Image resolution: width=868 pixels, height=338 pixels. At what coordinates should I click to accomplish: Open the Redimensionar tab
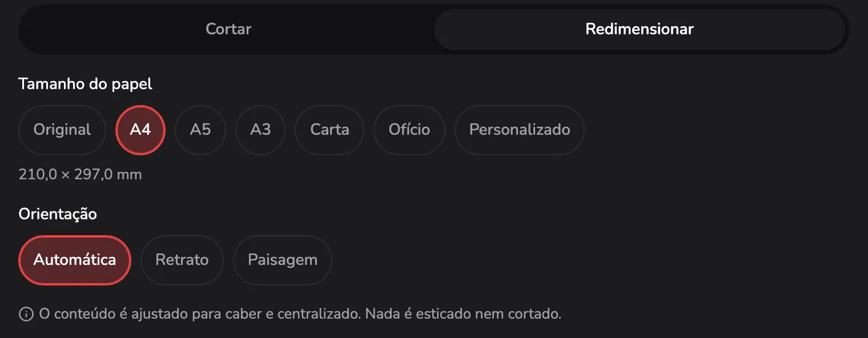[x=640, y=29]
